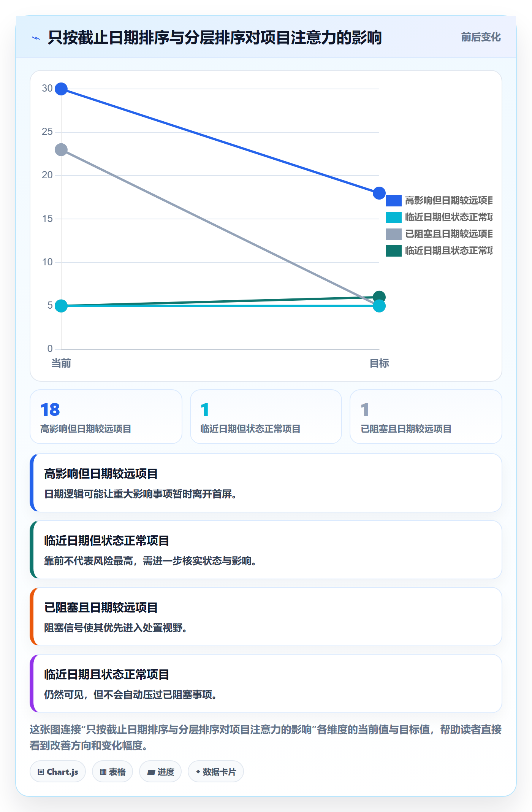This screenshot has width=532, height=812.
Task: Click the y-axis tick label 15
Action: coord(47,219)
